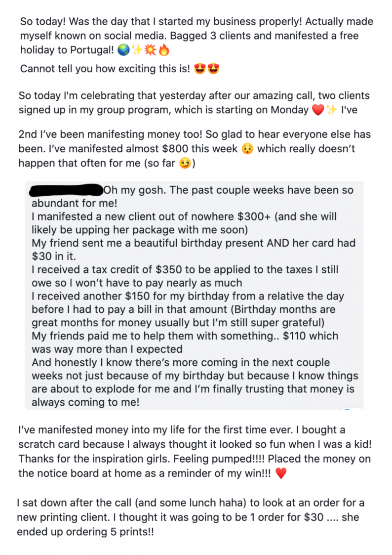This screenshot has height=555, width=392.
Task: Click the partial blue icon below the gray box
Action: [x=348, y=410]
